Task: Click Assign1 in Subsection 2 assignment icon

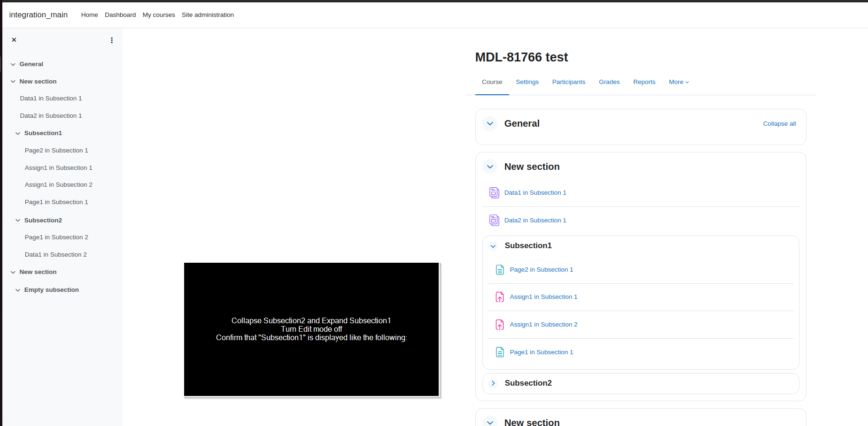Action: 500,325
